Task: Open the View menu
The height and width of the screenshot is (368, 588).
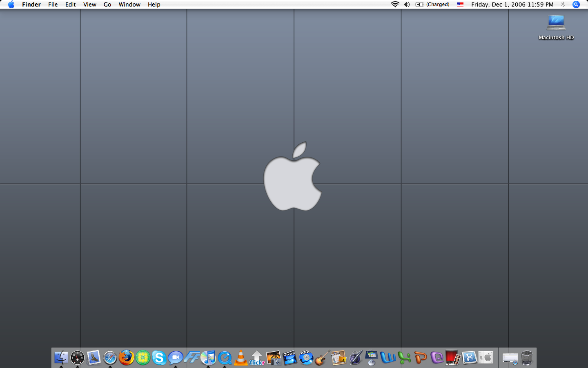Action: pyautogui.click(x=90, y=4)
